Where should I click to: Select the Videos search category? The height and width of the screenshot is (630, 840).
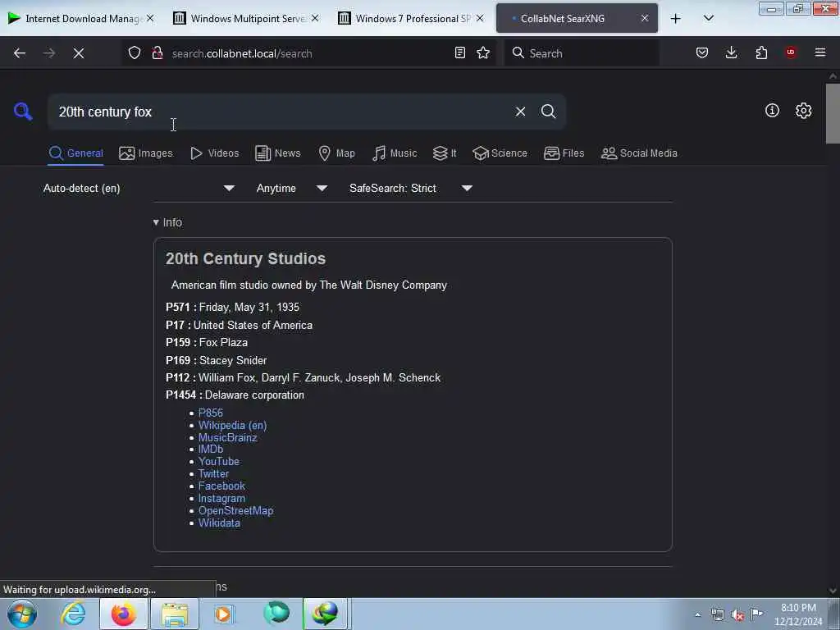click(214, 153)
